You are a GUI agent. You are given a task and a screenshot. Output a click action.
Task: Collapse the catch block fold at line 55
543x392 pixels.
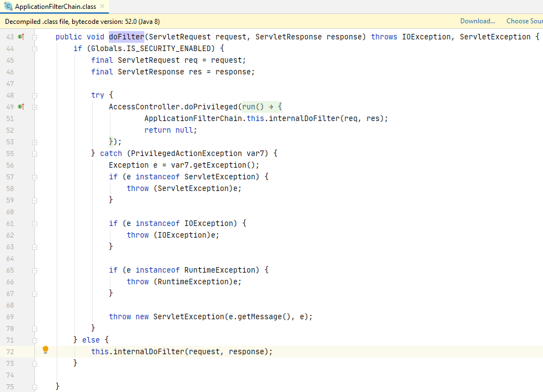pos(34,153)
